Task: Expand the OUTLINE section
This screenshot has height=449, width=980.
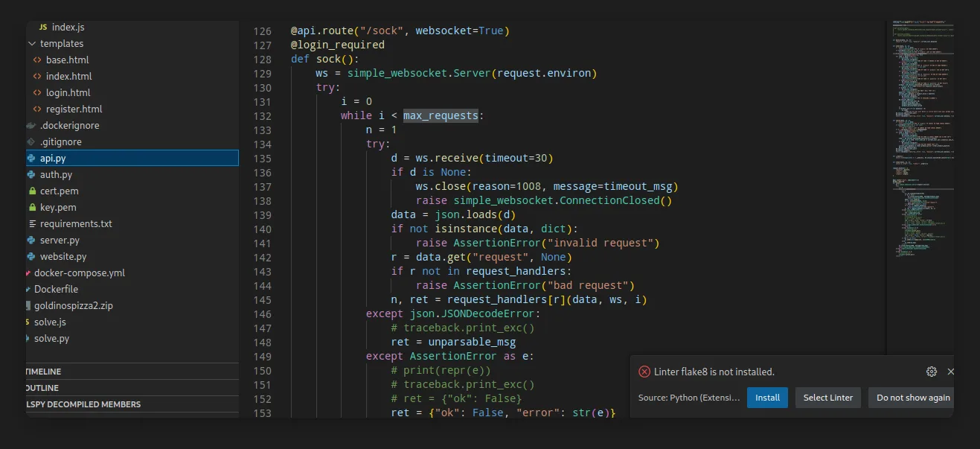Action: 132,388
